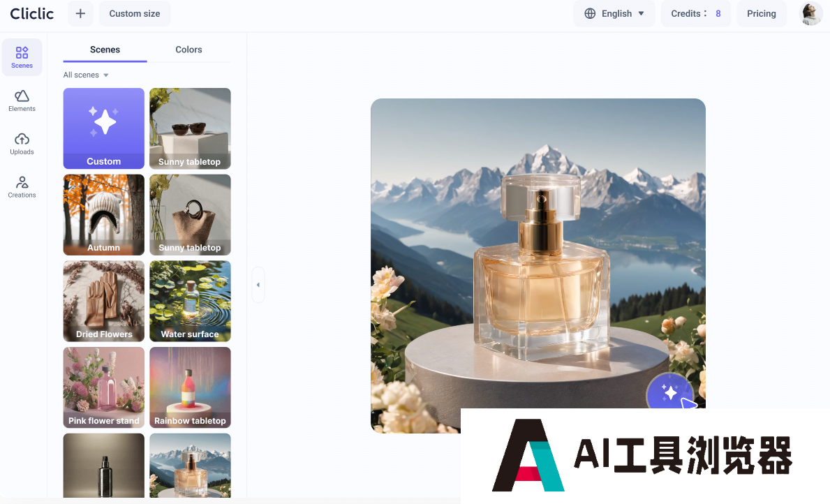The image size is (830, 504).
Task: Open the Scenes sidebar panel
Action: tap(22, 57)
